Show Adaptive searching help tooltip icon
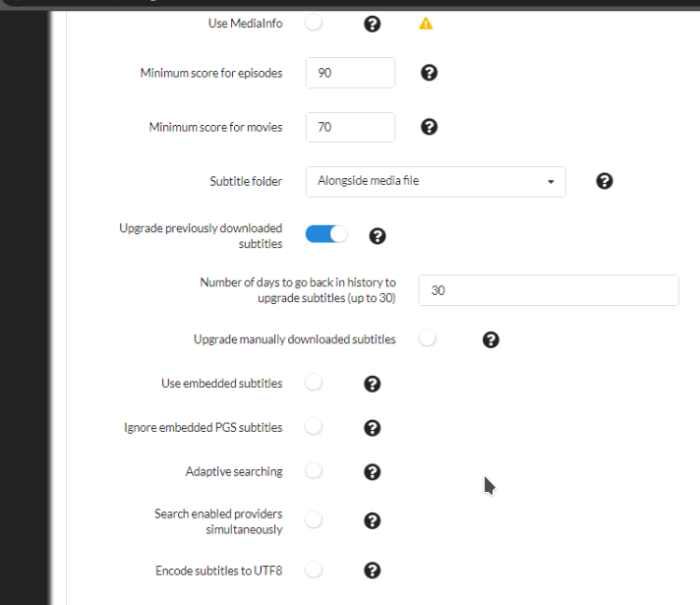This screenshot has height=605, width=700. pos(372,472)
